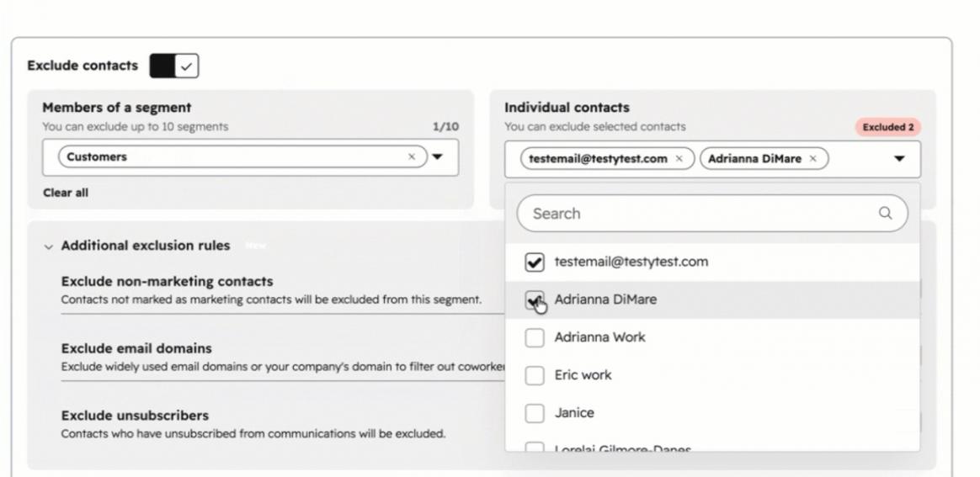Click the Exclude email domains heading
The image size is (980, 477).
click(x=136, y=348)
